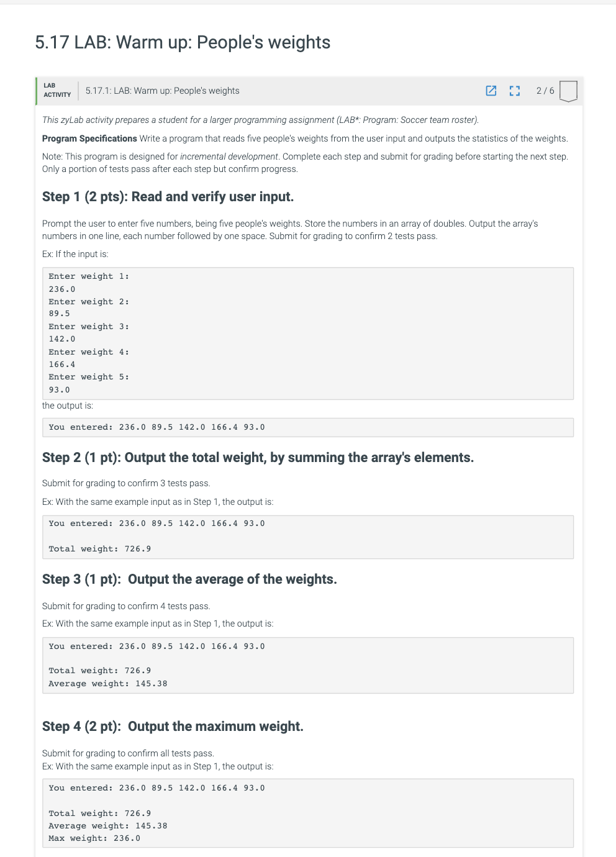Viewport: 616px width, 857px height.
Task: Select the Step 2 total weight heading
Action: point(258,457)
